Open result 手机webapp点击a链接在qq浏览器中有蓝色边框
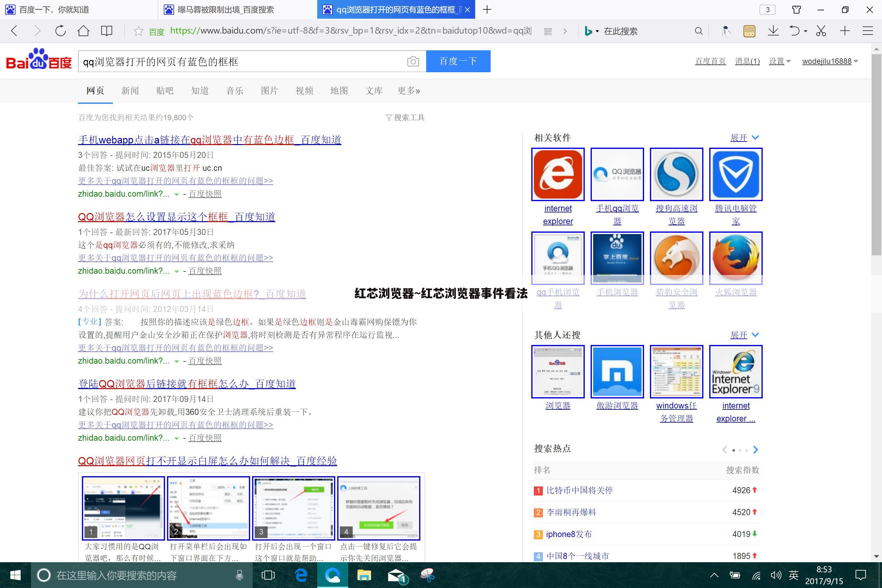 coord(210,140)
